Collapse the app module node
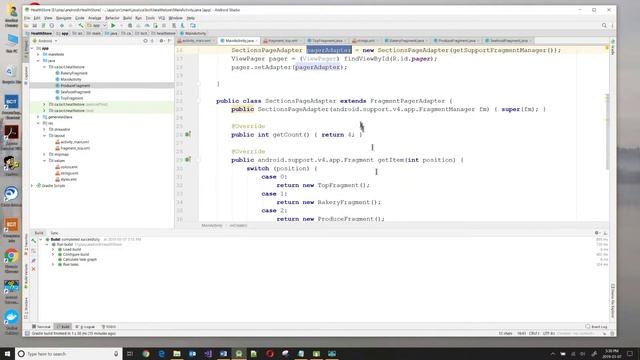640x360 pixels. pyautogui.click(x=32, y=48)
